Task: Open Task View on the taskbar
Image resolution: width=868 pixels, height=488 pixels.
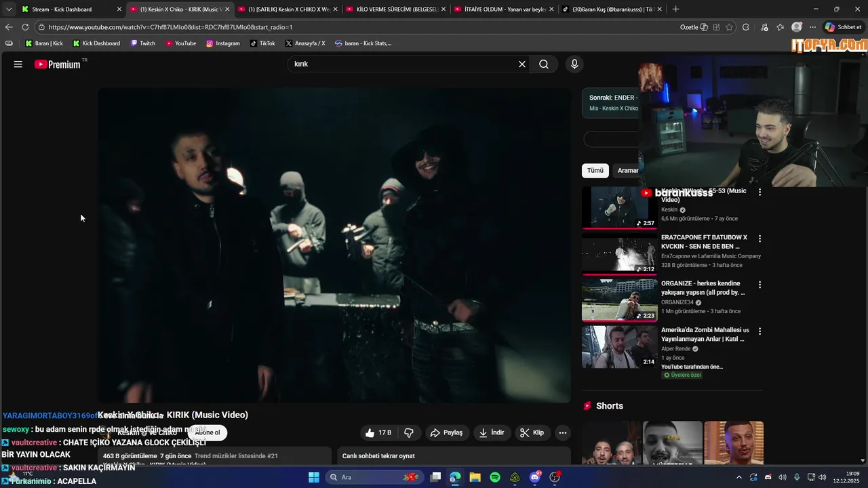Action: (x=436, y=477)
